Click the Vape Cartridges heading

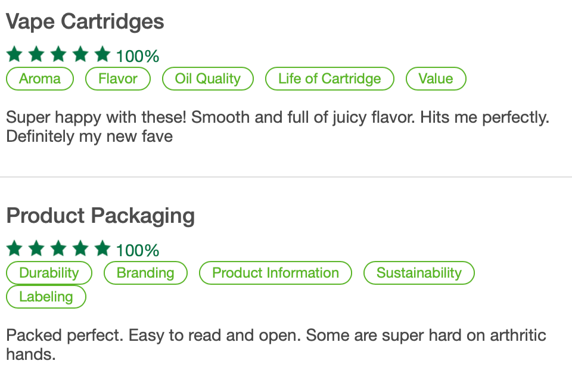(x=85, y=22)
